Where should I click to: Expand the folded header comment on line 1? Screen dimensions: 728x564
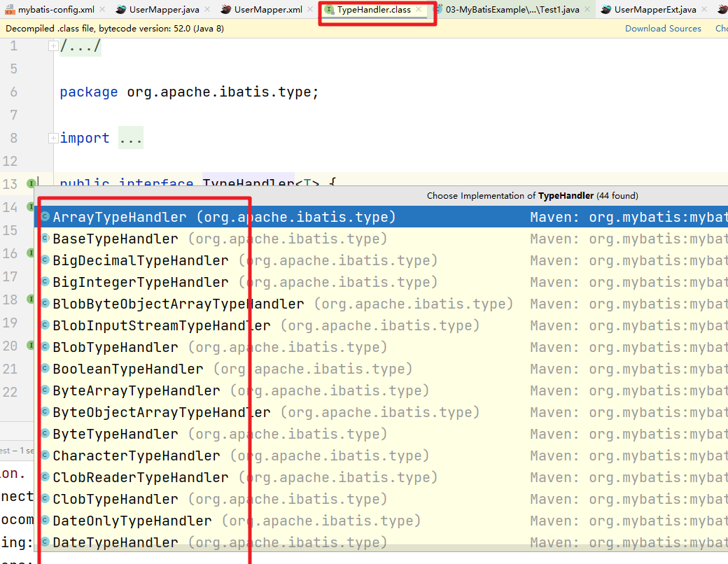click(x=53, y=45)
